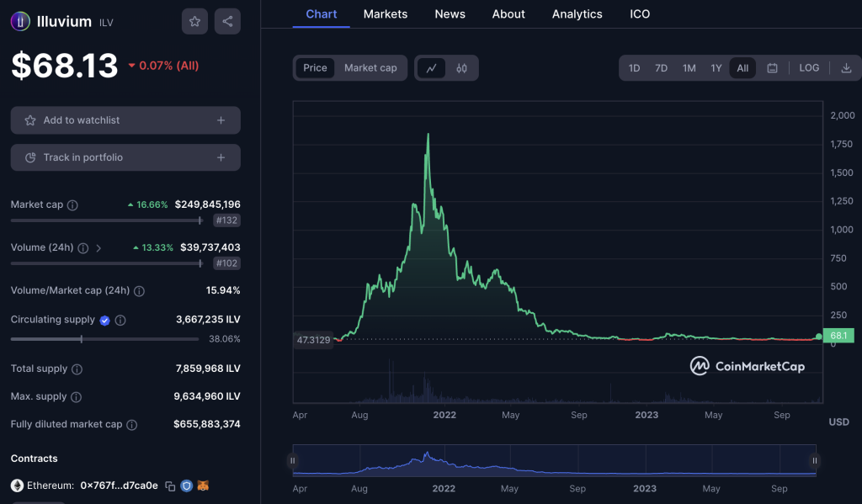The height and width of the screenshot is (504, 862).
Task: Click the Track in portfolio button
Action: coord(125,157)
